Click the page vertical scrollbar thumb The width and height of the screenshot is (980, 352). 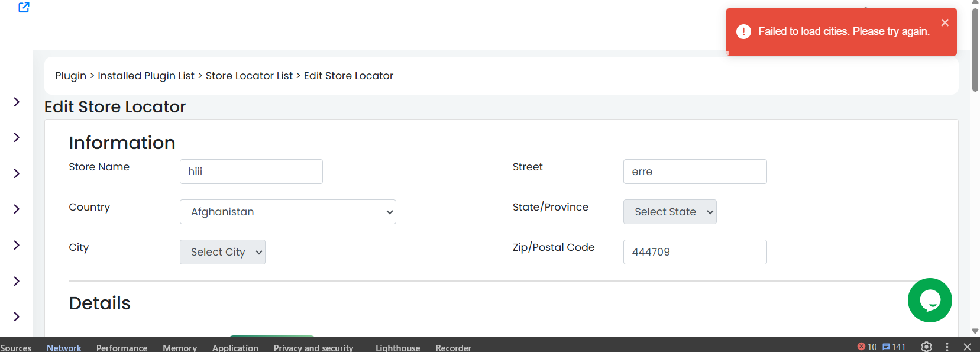pos(975,50)
